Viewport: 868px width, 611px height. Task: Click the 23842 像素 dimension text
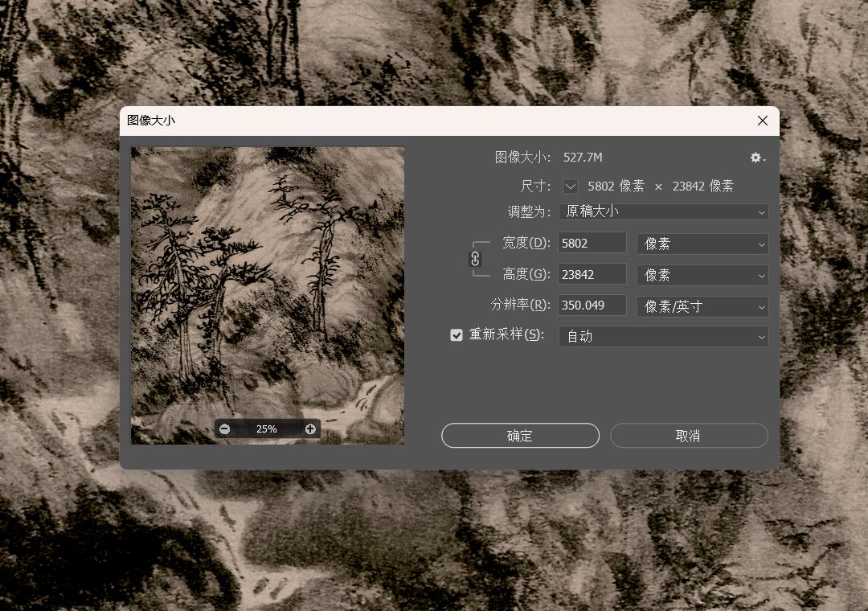[x=702, y=187]
